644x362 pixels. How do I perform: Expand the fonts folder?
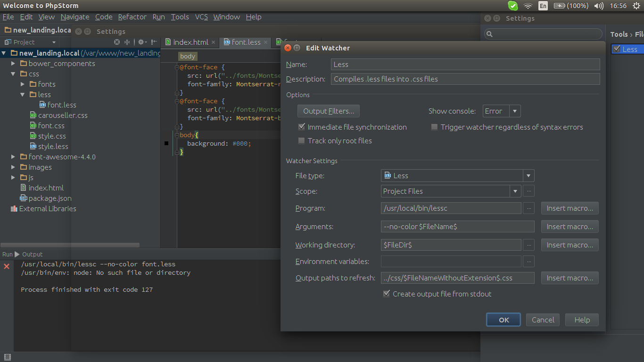23,84
